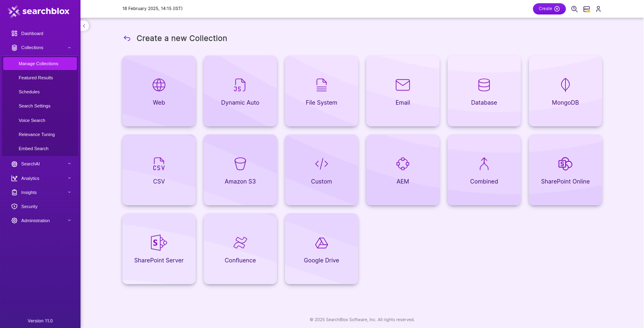Collapse the Collections menu chevron
This screenshot has height=328, width=644.
[x=69, y=47]
